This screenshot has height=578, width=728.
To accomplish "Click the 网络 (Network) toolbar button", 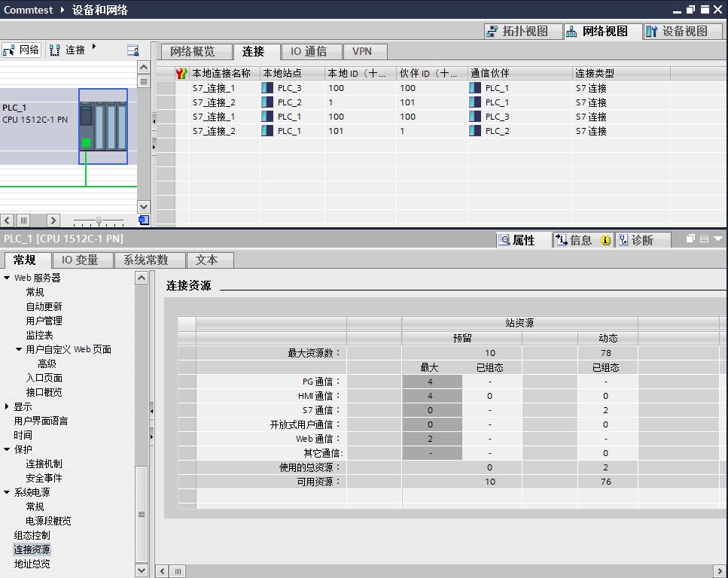I will pos(21,50).
